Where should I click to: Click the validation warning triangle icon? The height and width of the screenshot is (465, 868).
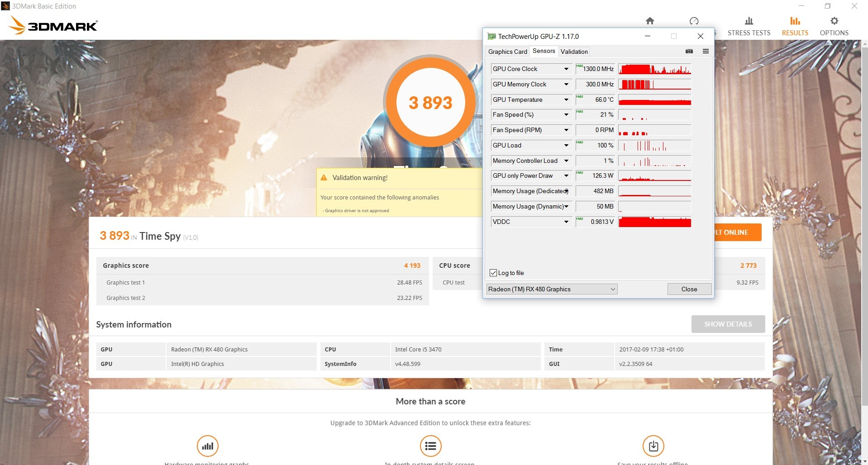(324, 178)
